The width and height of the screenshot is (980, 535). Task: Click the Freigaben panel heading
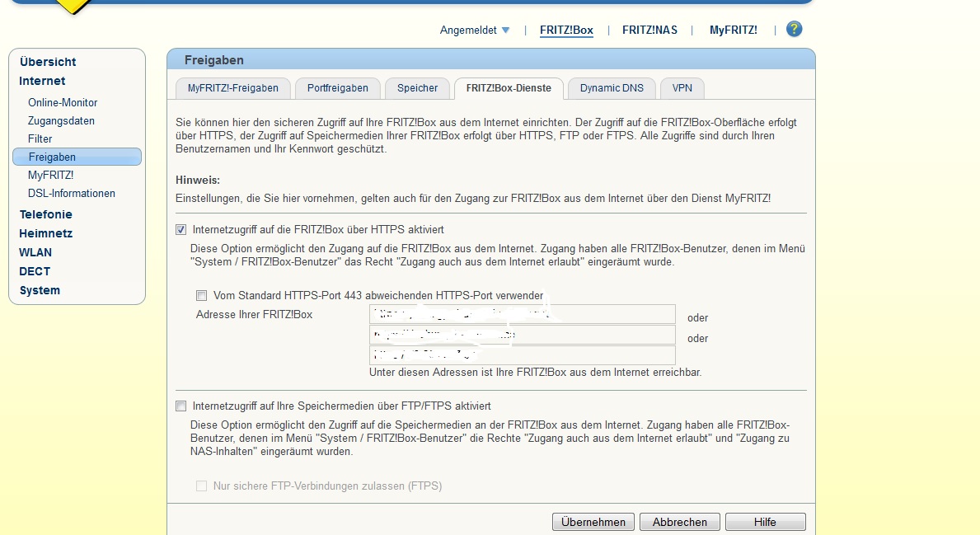213,60
